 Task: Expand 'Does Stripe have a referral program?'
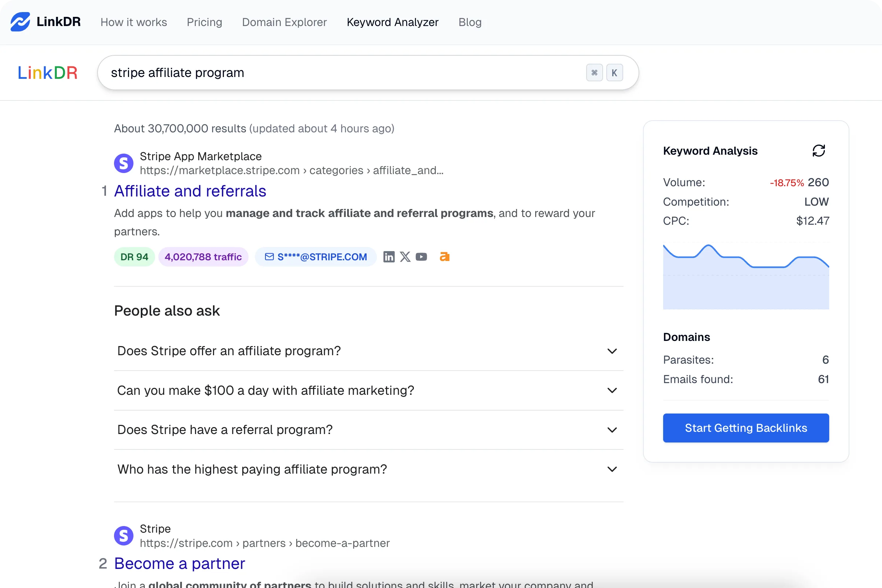(369, 430)
